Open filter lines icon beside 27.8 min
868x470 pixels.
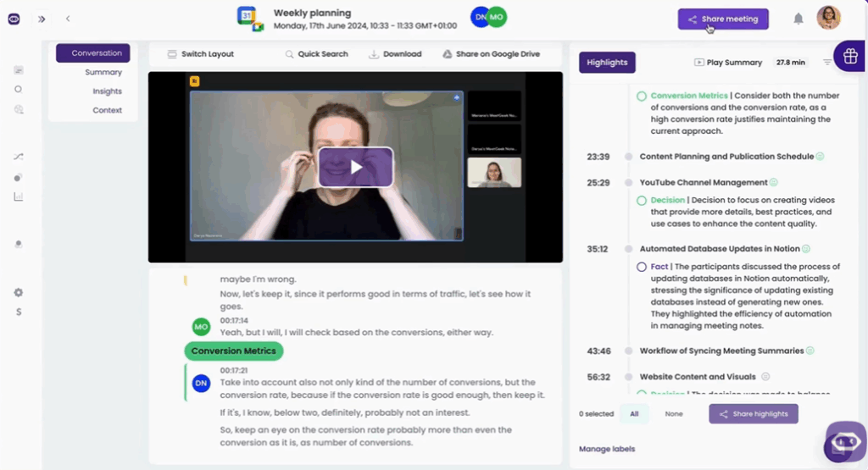coord(827,63)
